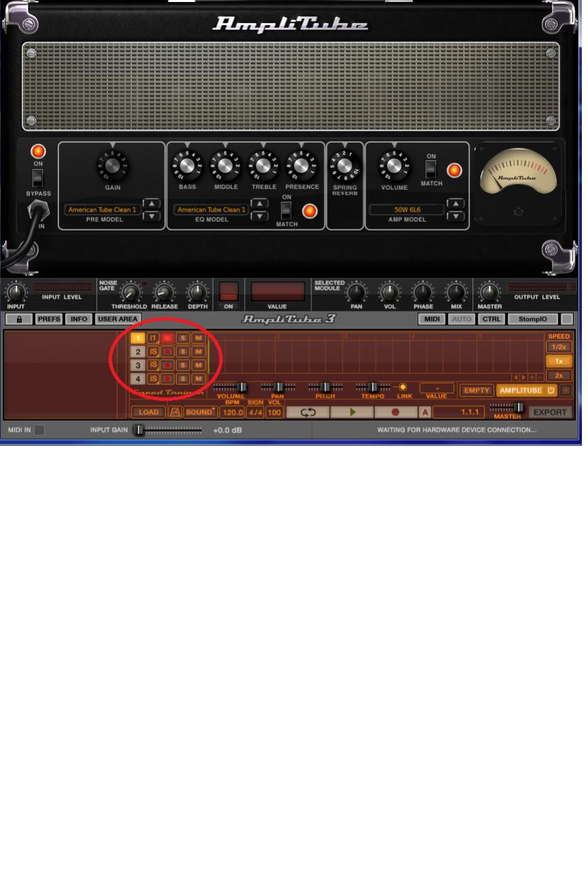The width and height of the screenshot is (588, 869).
Task: Arm track 4 for recording
Action: tap(167, 379)
